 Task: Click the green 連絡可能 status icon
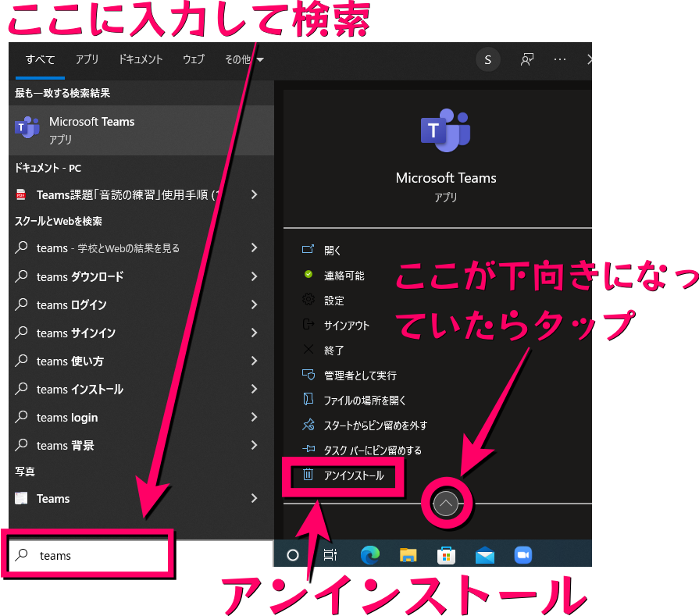click(x=308, y=274)
